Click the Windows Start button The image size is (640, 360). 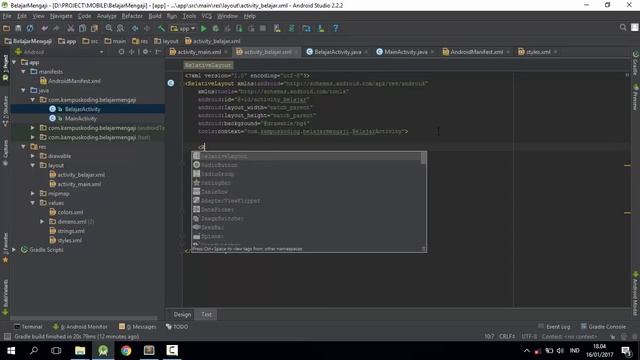click(11, 351)
